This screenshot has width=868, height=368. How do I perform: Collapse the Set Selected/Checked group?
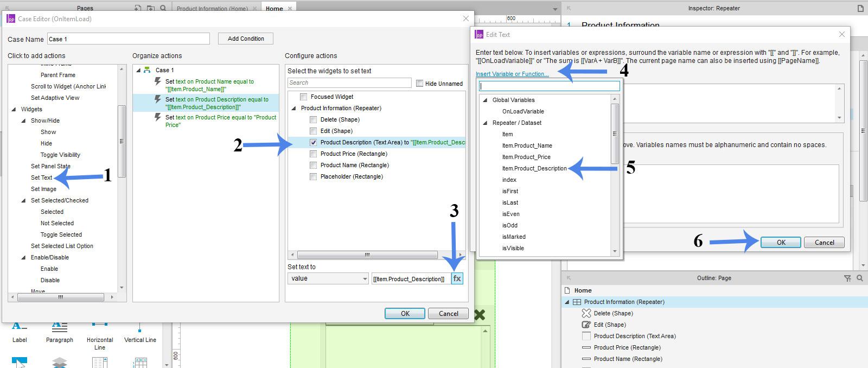point(23,200)
